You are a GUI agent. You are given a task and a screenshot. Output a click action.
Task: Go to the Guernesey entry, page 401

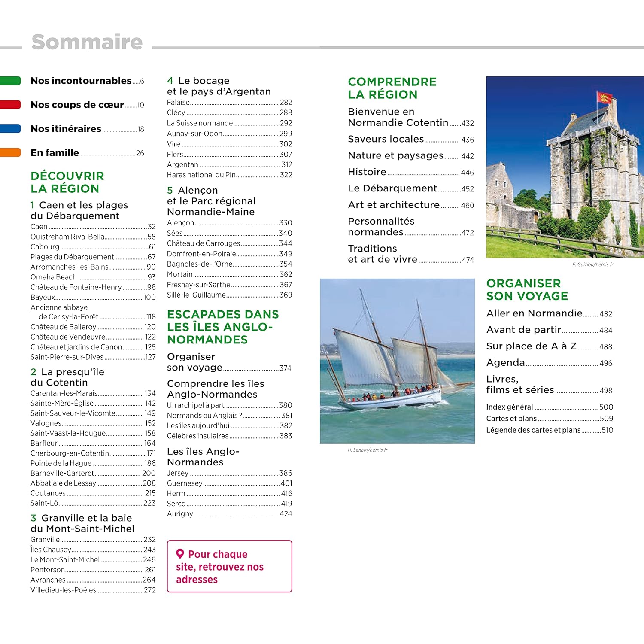(x=229, y=483)
